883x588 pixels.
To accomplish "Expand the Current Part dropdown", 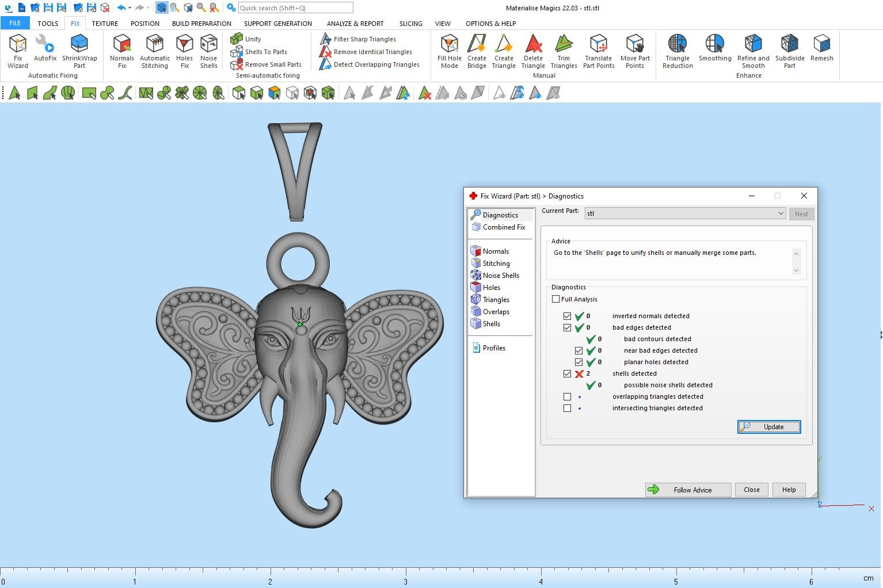I will 781,213.
